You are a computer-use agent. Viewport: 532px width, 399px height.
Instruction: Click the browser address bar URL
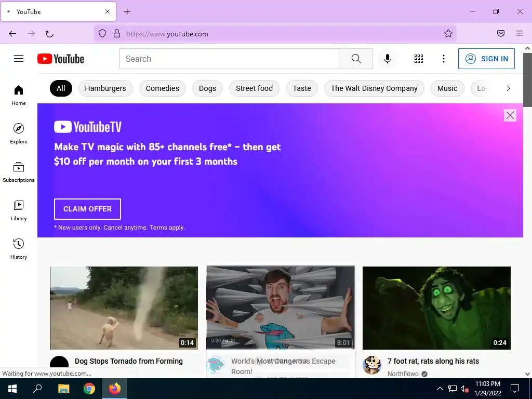point(167,34)
